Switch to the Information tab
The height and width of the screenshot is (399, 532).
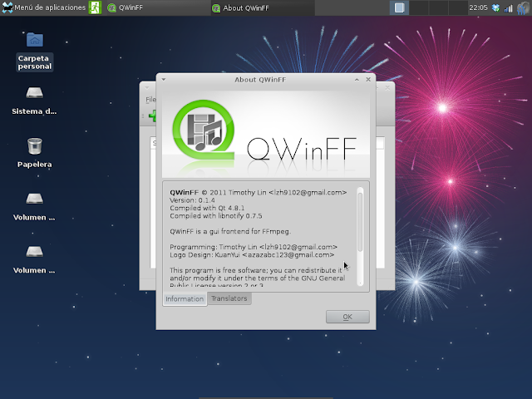click(x=185, y=299)
